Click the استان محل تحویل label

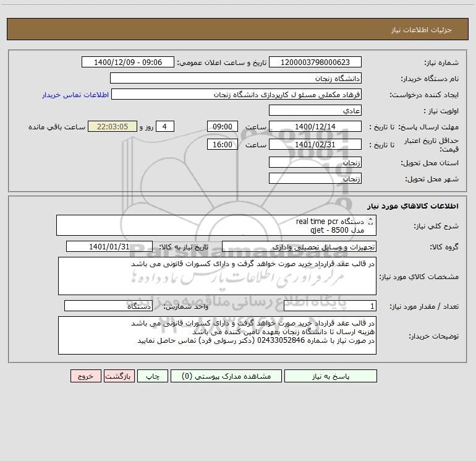pyautogui.click(x=430, y=163)
